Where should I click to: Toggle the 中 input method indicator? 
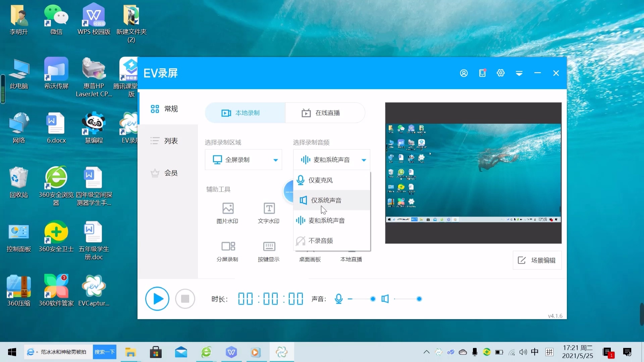(x=535, y=352)
